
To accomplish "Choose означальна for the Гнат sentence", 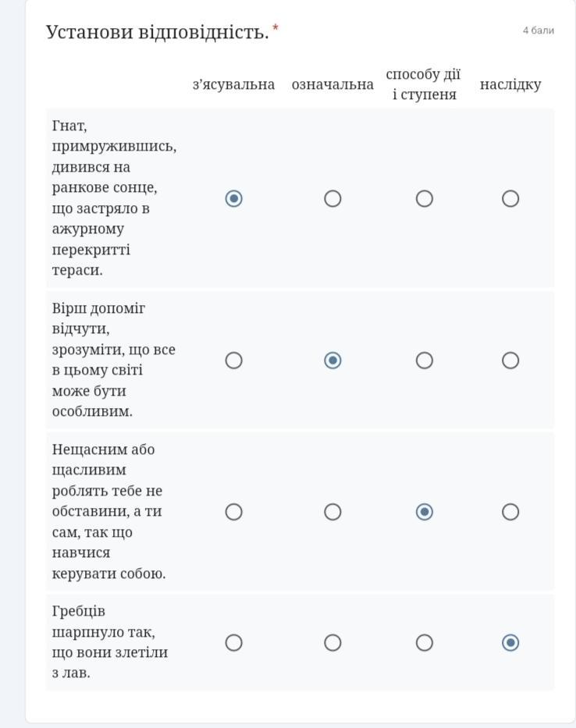I will click(332, 199).
